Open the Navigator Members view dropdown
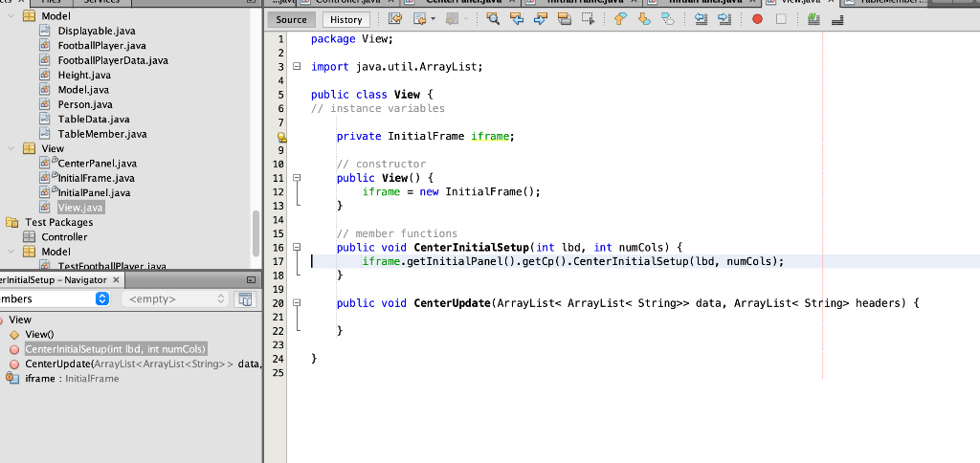 [101, 299]
